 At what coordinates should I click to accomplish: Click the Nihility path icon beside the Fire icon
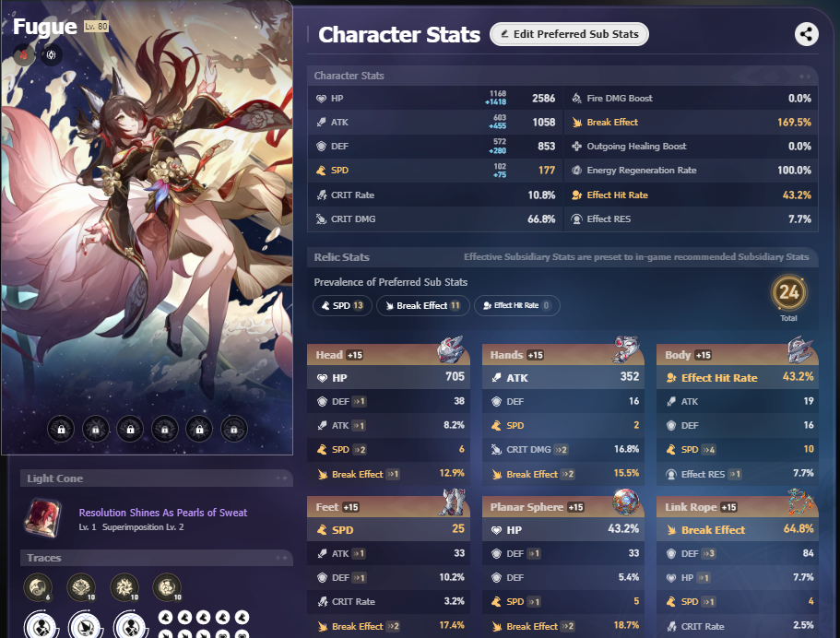tap(51, 54)
